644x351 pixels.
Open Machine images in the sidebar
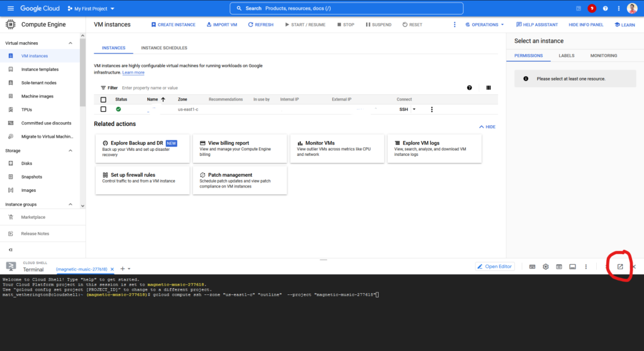(x=37, y=96)
